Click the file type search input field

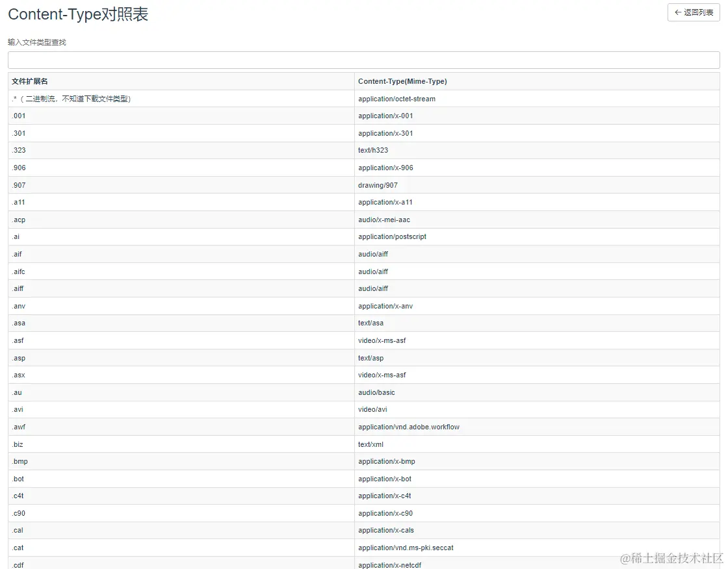[x=363, y=59]
